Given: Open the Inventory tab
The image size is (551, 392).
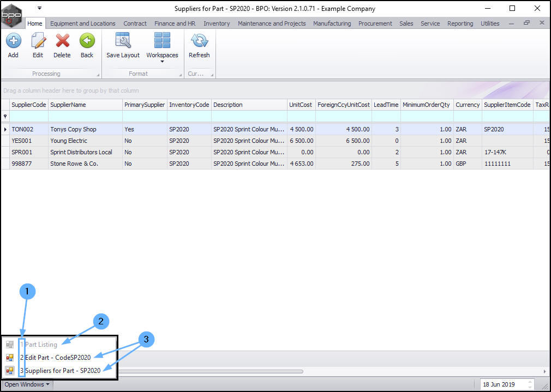Looking at the screenshot, I should 217,23.
